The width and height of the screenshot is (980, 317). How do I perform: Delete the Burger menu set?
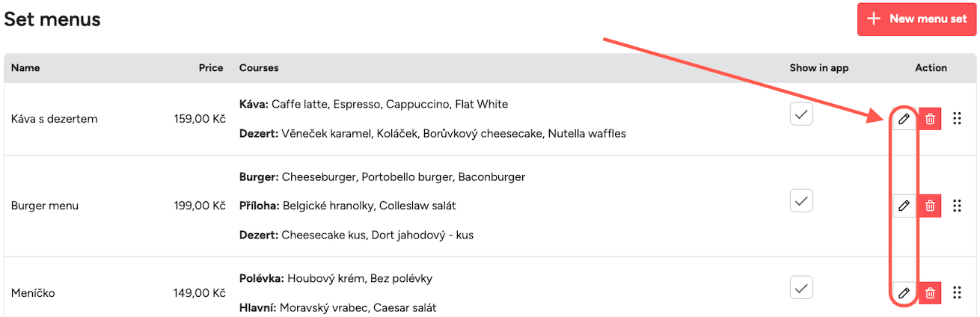point(930,206)
